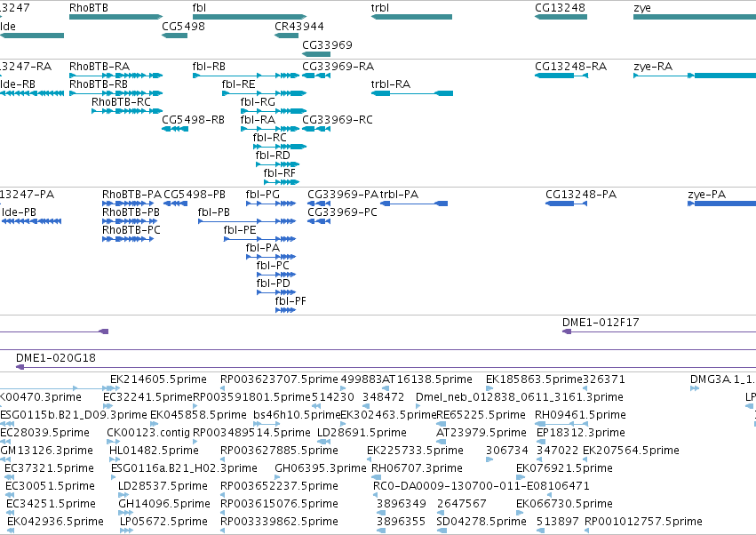Click the CG5498-RB transcript label

(x=193, y=120)
